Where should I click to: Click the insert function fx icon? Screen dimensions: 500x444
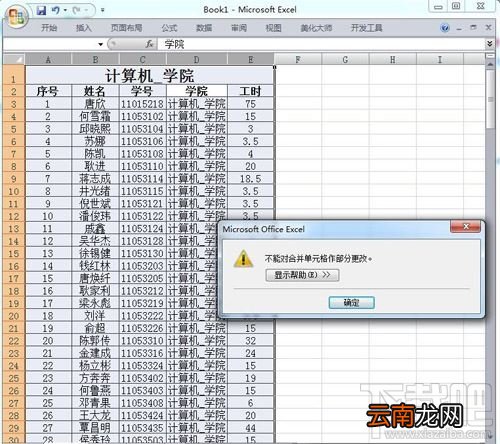click(149, 44)
